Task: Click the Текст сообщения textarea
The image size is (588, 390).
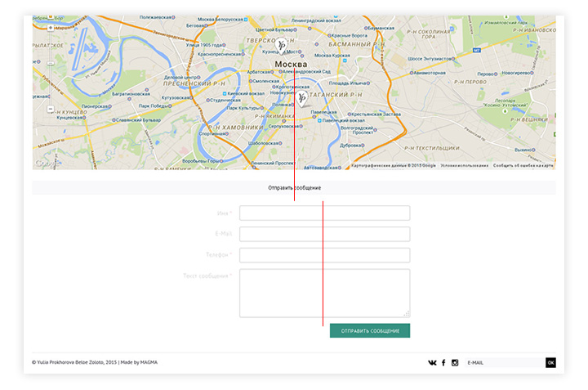Action: (325, 294)
